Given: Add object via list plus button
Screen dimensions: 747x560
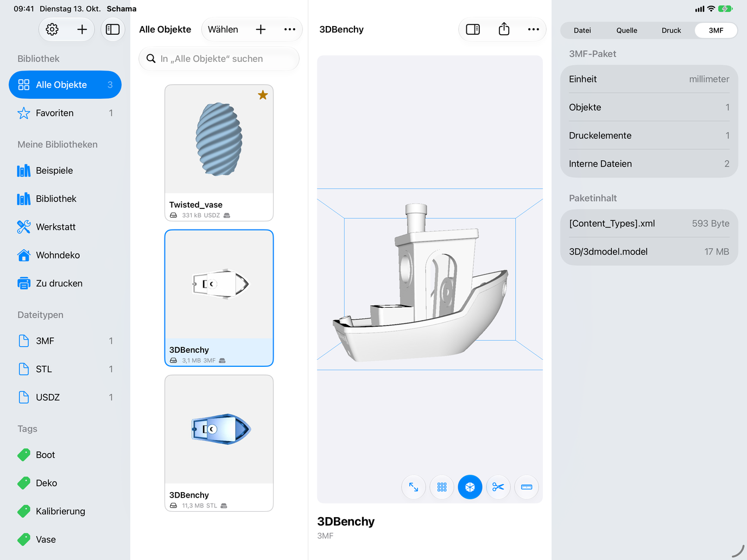Looking at the screenshot, I should coord(261,29).
